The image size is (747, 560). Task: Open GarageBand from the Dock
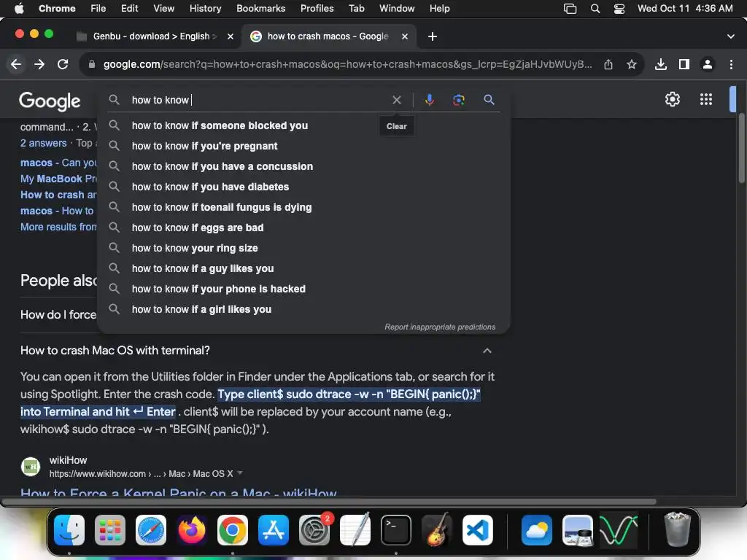pos(437,530)
